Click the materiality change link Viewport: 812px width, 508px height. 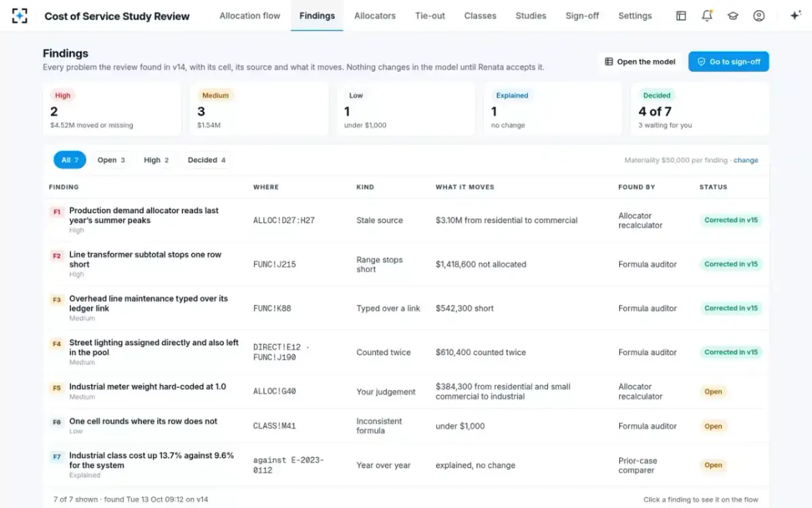point(746,161)
